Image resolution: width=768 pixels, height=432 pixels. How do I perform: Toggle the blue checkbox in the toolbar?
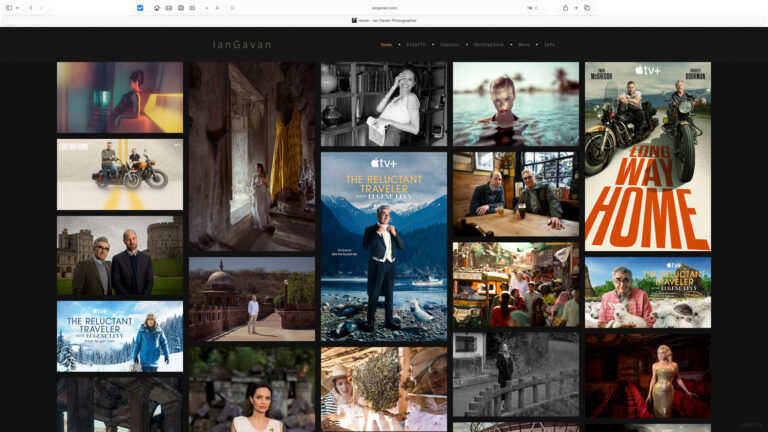pos(140,8)
